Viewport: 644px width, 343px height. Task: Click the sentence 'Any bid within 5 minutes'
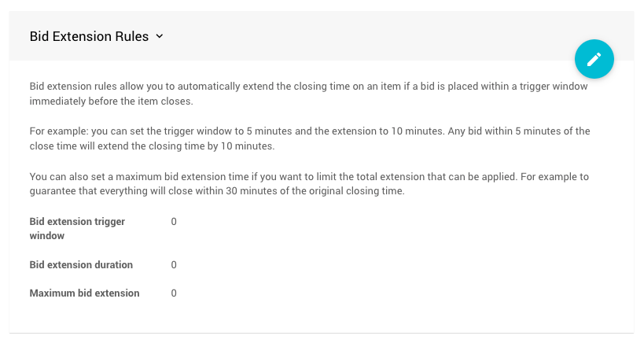(x=519, y=131)
